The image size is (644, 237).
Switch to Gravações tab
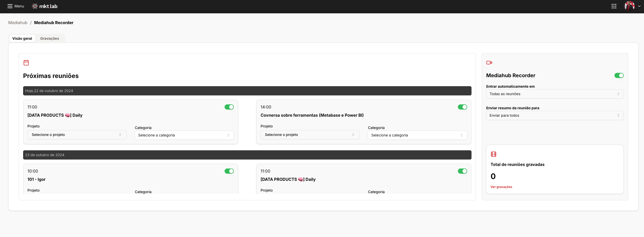click(x=50, y=38)
